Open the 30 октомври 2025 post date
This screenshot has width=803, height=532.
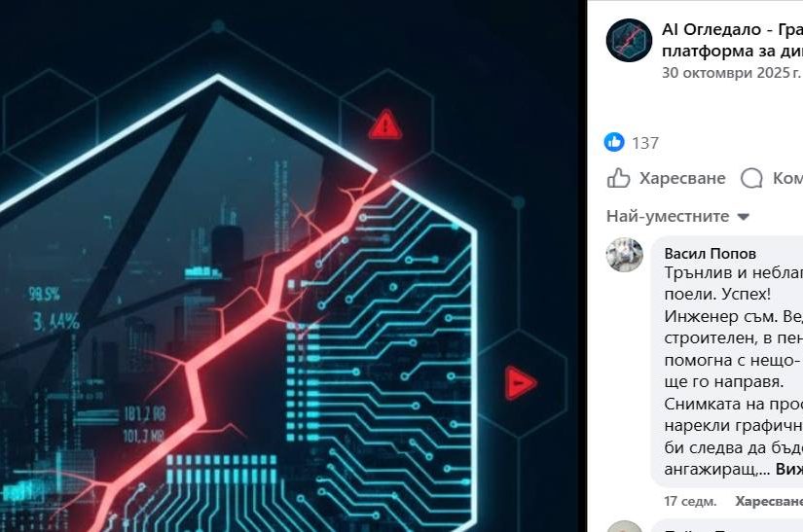tap(731, 73)
